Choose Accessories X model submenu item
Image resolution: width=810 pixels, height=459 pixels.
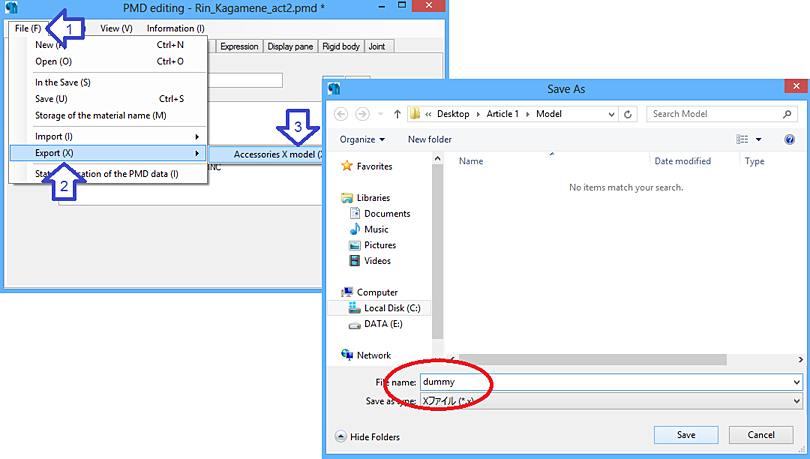point(268,154)
